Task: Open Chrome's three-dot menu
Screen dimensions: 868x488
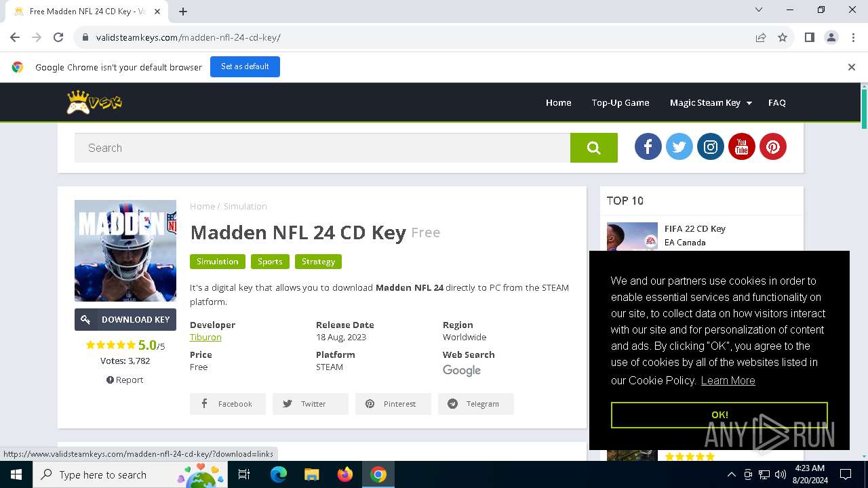Action: (853, 37)
